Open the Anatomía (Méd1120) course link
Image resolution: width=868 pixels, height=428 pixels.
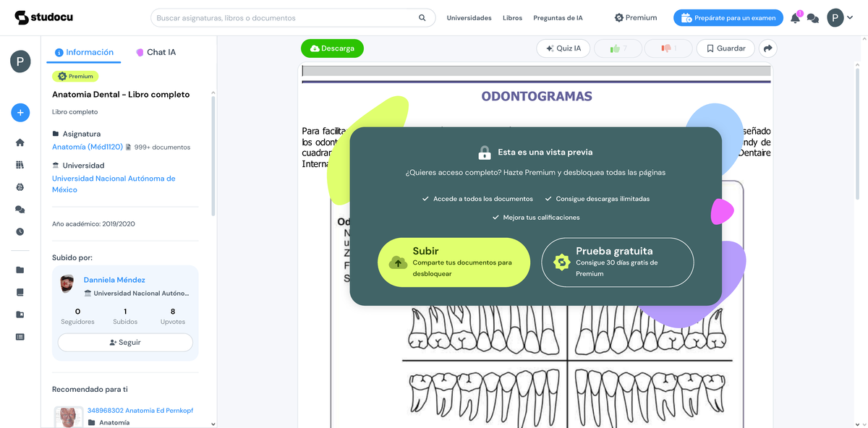pyautogui.click(x=85, y=147)
